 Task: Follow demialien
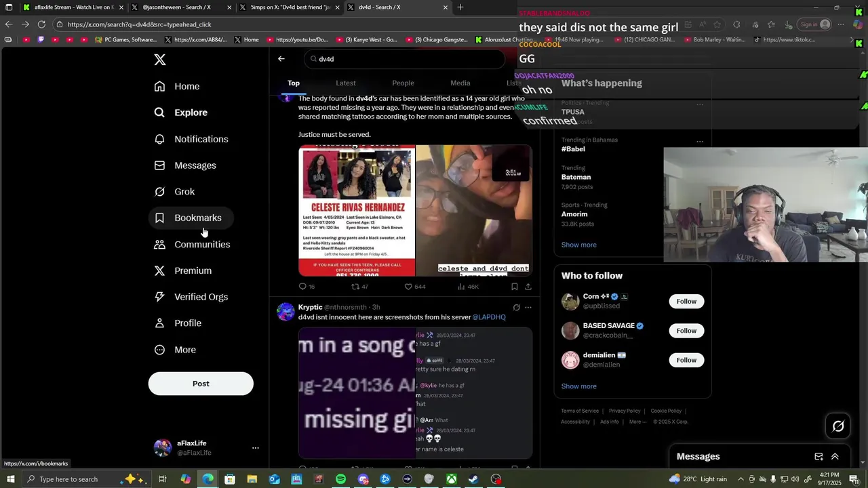coord(686,360)
